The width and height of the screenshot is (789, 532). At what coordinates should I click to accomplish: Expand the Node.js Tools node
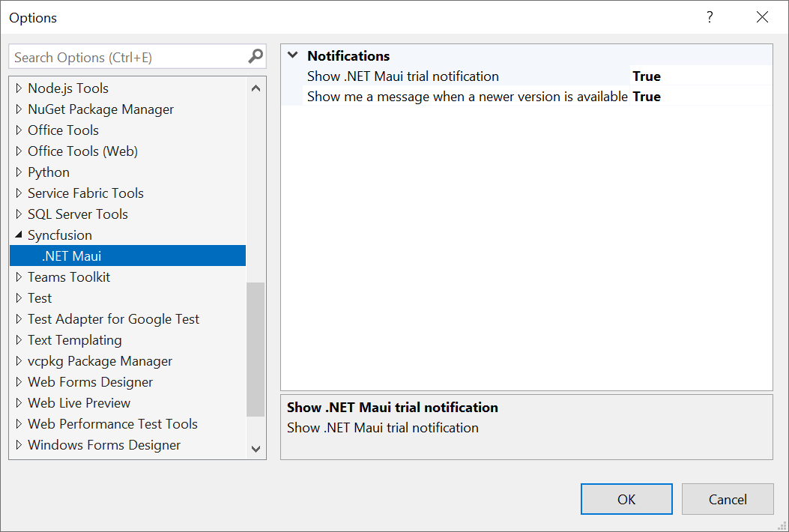coord(19,88)
